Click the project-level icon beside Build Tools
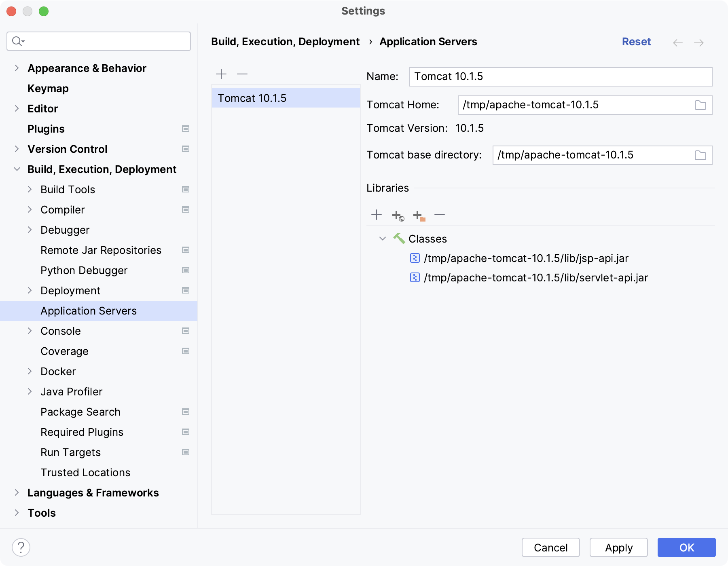This screenshot has height=566, width=728. pyautogui.click(x=186, y=189)
